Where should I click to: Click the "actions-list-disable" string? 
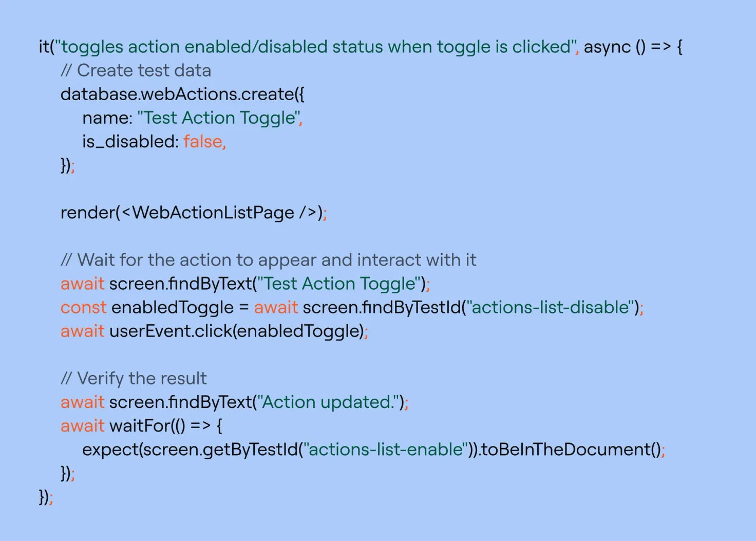click(550, 307)
